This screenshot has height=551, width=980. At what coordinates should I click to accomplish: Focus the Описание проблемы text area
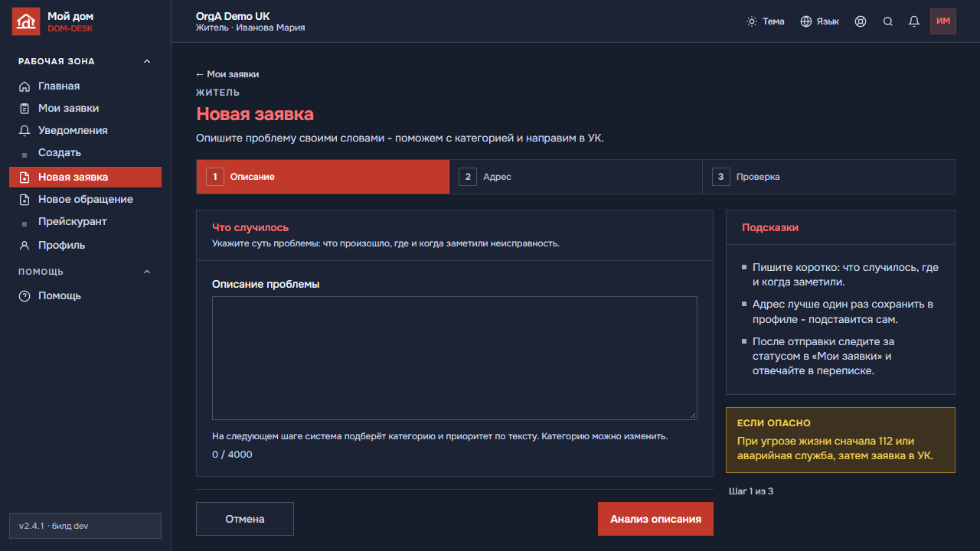[x=455, y=358]
